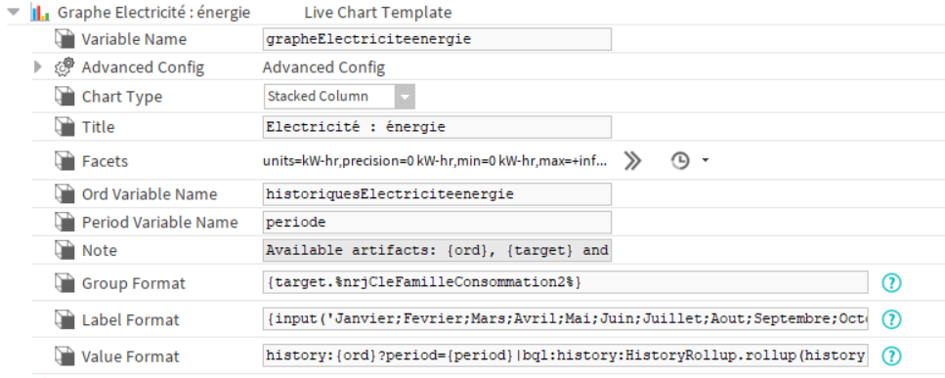The height and width of the screenshot is (378, 945).
Task: Click the cube icon next to Group Format
Action: point(64,283)
